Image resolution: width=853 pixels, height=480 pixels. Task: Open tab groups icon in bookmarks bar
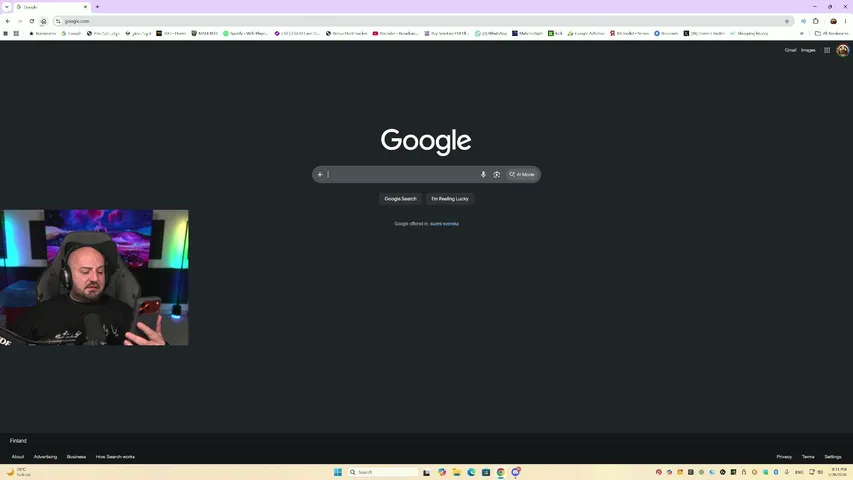16,33
